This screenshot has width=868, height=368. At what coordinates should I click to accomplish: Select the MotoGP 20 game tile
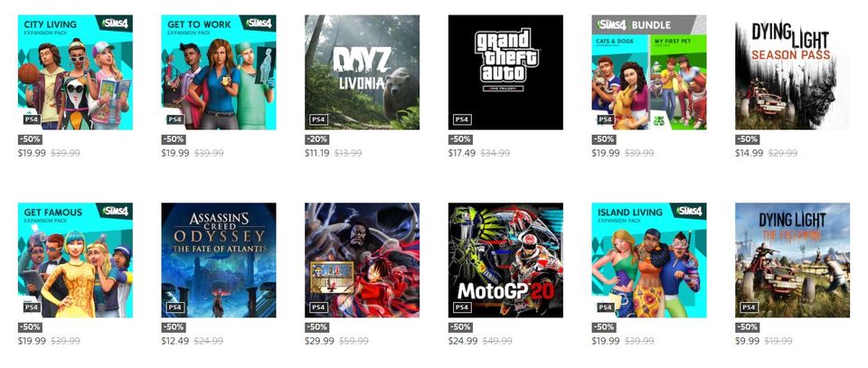point(505,260)
